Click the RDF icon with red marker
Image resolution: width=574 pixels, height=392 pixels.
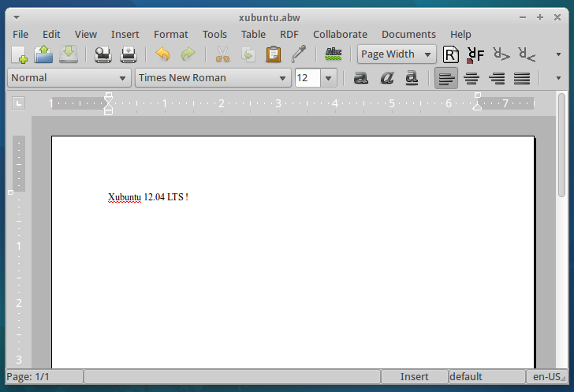(475, 54)
